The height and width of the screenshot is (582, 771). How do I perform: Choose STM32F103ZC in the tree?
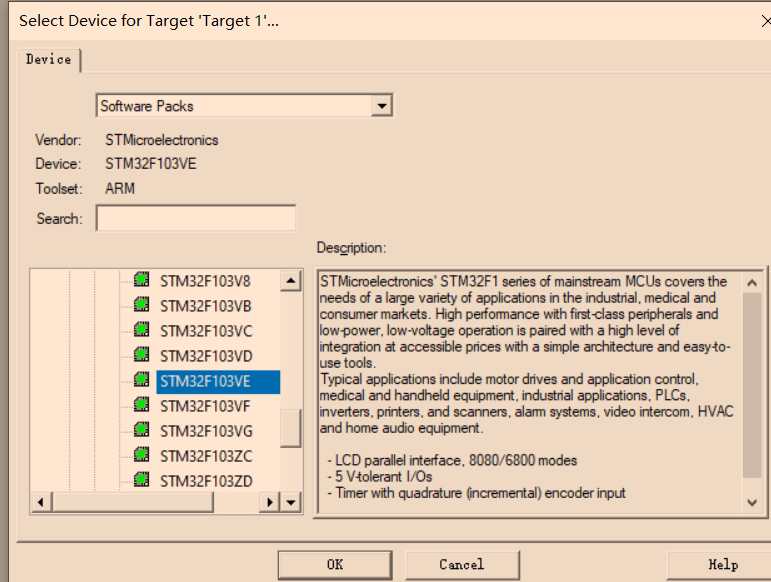pos(206,457)
